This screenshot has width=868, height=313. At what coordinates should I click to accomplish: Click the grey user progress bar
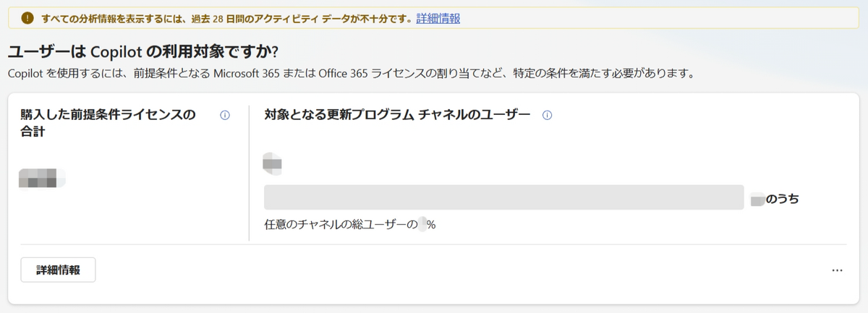click(504, 197)
